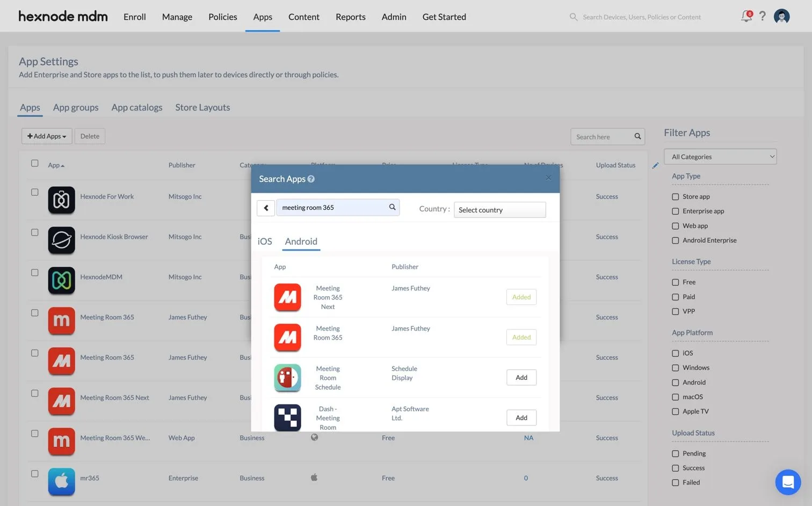Select the Hexnode For Work row checkbox
Screen dimensions: 812x506
pos(35,192)
